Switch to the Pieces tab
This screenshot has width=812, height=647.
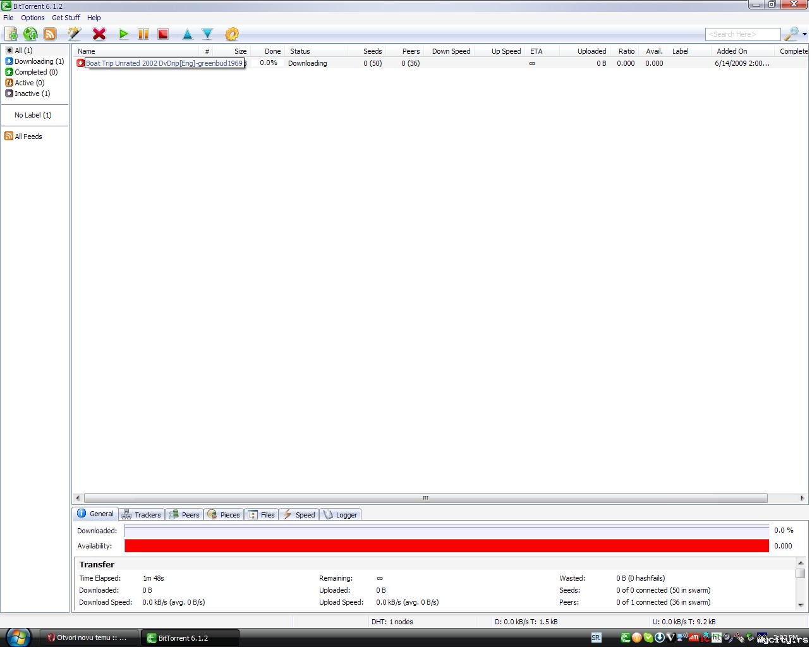tap(224, 515)
